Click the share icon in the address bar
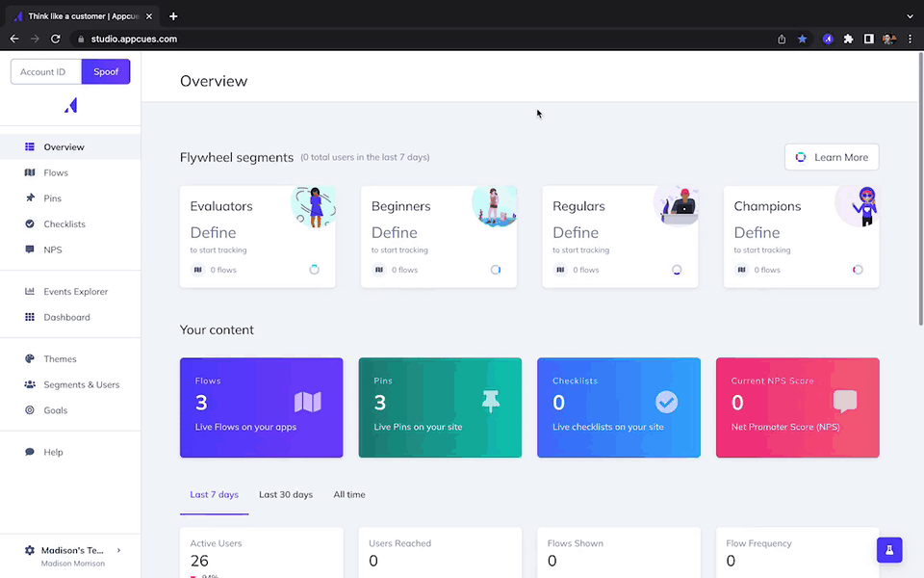 point(782,39)
